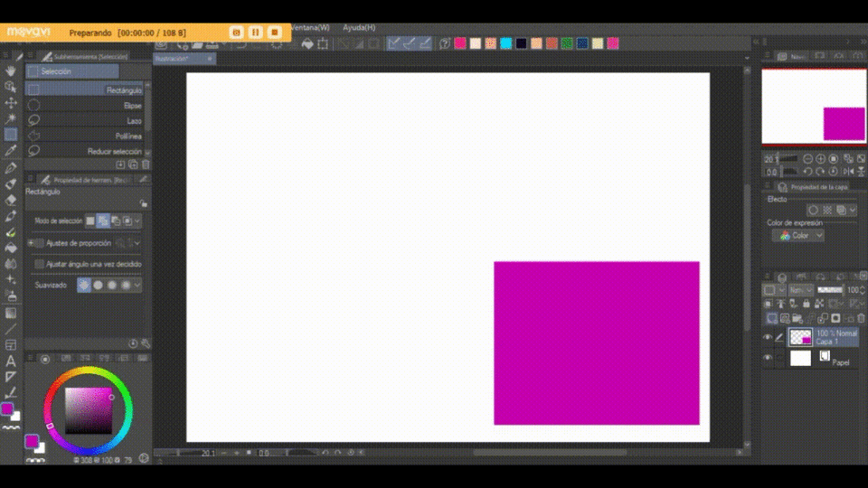The image size is (868, 488).
Task: Open Color de expresión dropdown
Action: pyautogui.click(x=797, y=235)
